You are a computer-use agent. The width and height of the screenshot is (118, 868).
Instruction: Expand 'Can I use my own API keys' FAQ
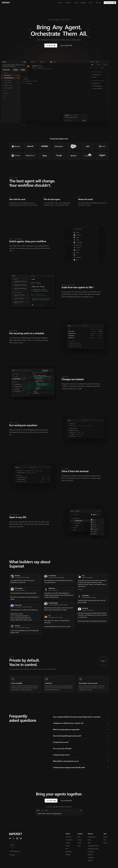[81, 748]
